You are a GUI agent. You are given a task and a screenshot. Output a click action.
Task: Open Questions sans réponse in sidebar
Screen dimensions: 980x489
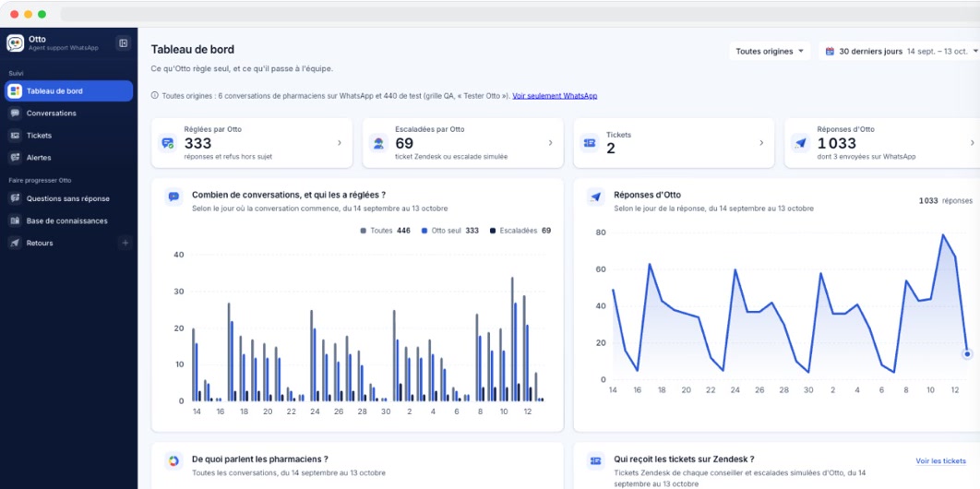coord(69,198)
